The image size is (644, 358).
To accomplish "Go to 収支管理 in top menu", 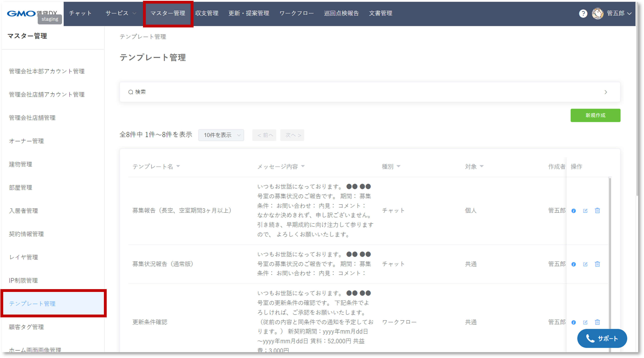I will pos(207,13).
